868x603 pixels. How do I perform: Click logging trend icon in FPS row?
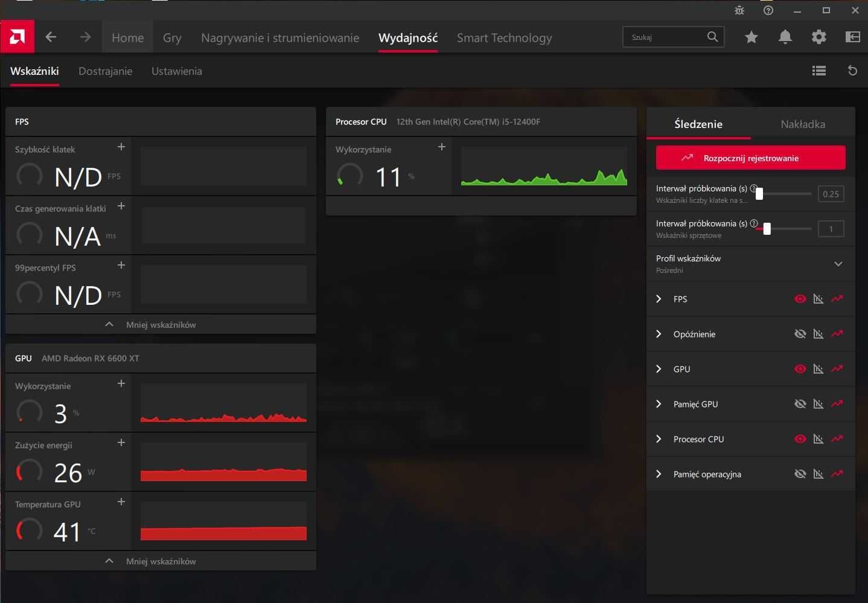point(837,299)
